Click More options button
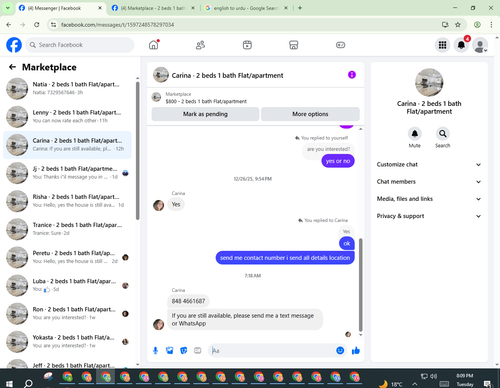 (310, 114)
